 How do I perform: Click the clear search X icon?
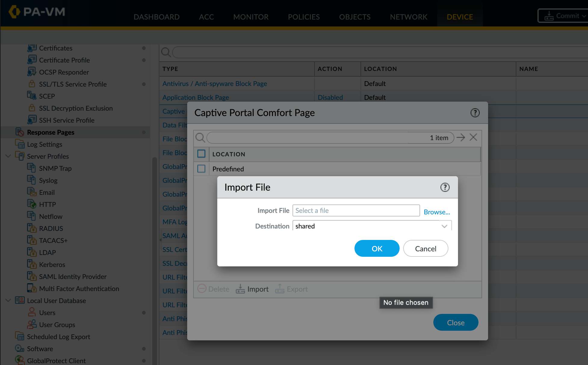473,137
